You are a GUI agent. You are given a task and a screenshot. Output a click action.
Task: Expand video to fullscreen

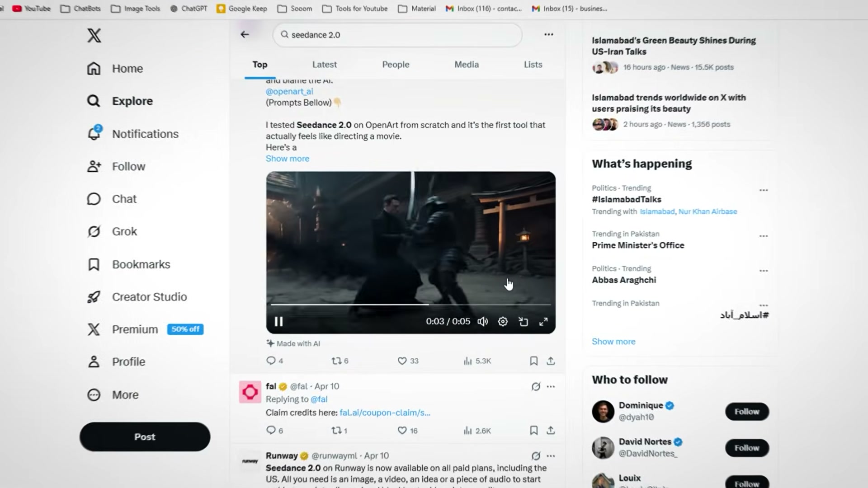point(543,321)
